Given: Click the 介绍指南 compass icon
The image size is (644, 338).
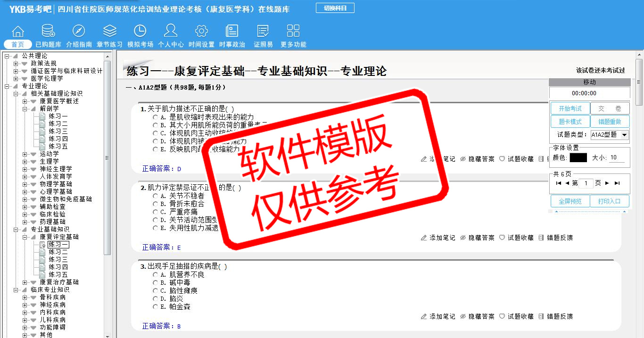Looking at the screenshot, I should pos(79,31).
